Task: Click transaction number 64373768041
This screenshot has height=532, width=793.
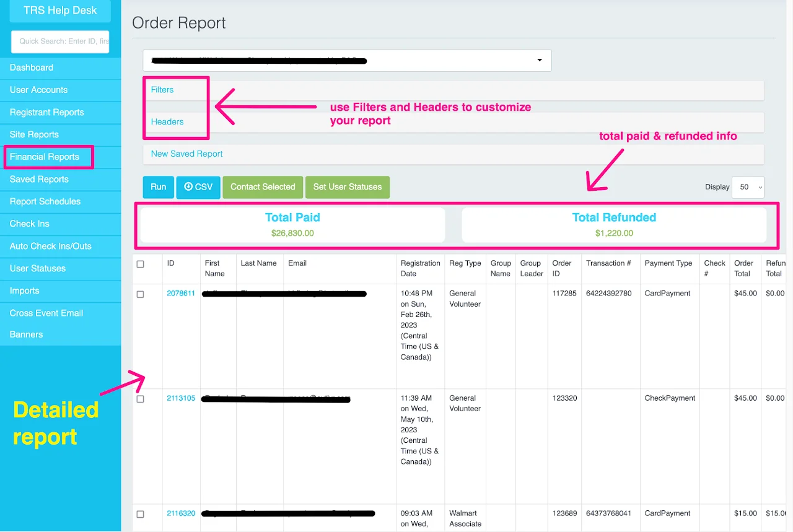Action: (609, 513)
